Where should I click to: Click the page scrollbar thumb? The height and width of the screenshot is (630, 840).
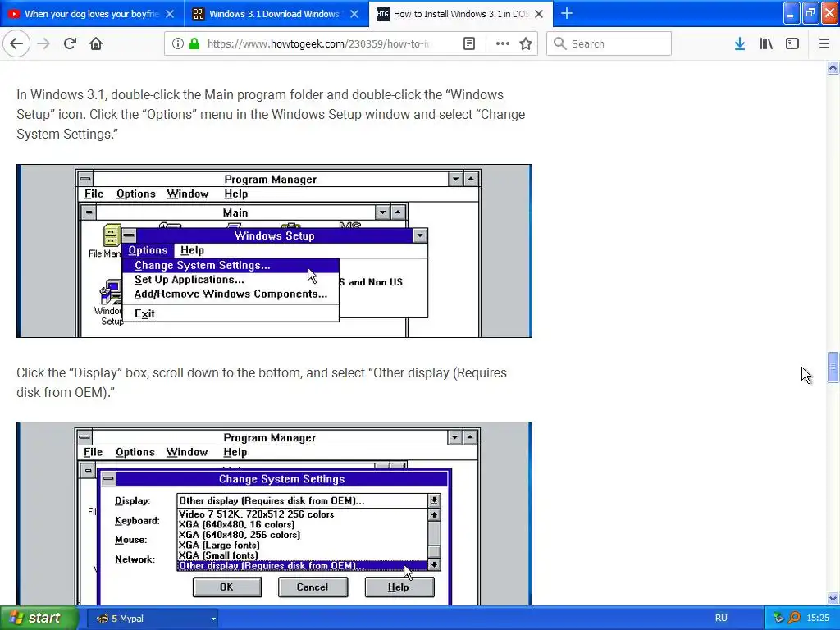(x=833, y=367)
